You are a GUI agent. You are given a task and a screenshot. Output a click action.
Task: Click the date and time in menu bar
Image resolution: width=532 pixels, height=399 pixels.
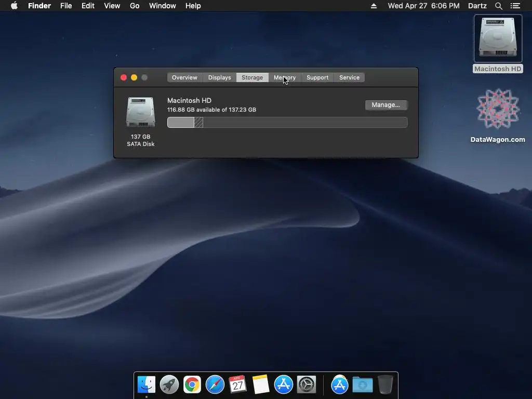[424, 6]
